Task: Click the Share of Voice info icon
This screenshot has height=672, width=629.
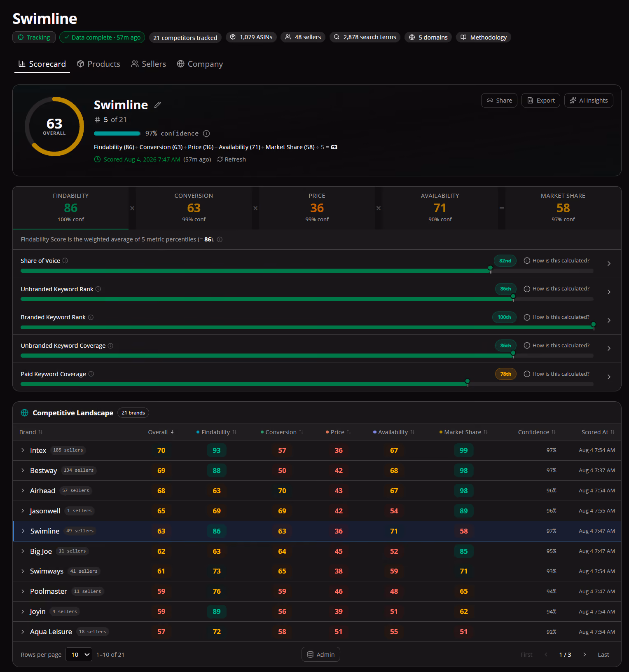Action: [x=65, y=261]
